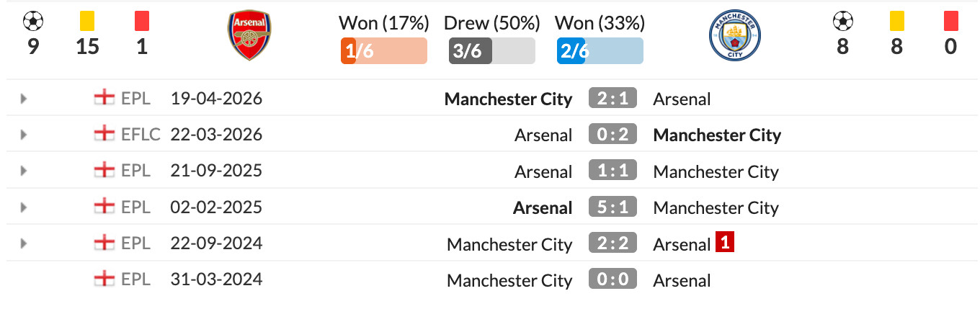Click Manchester City's yellow card icon

tap(896, 22)
